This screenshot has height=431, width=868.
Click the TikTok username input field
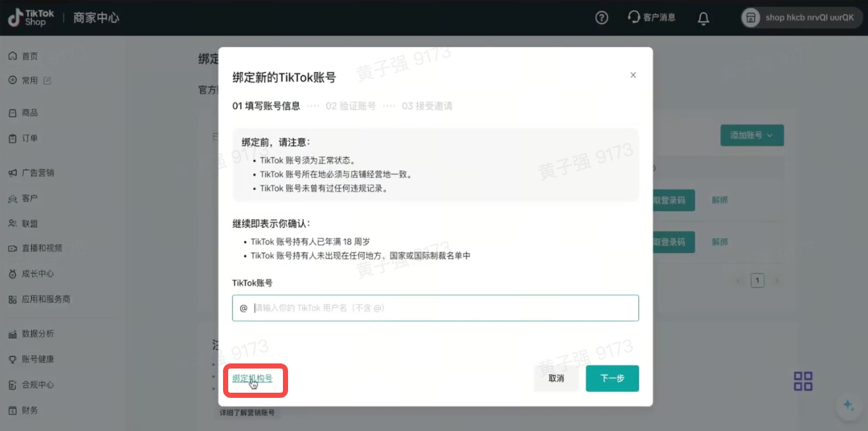click(x=443, y=308)
